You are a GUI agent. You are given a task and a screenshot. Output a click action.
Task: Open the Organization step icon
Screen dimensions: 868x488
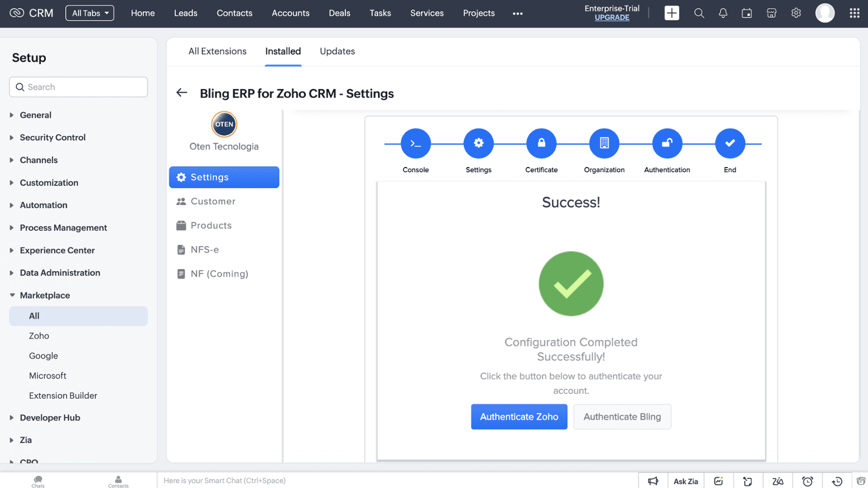click(x=604, y=143)
